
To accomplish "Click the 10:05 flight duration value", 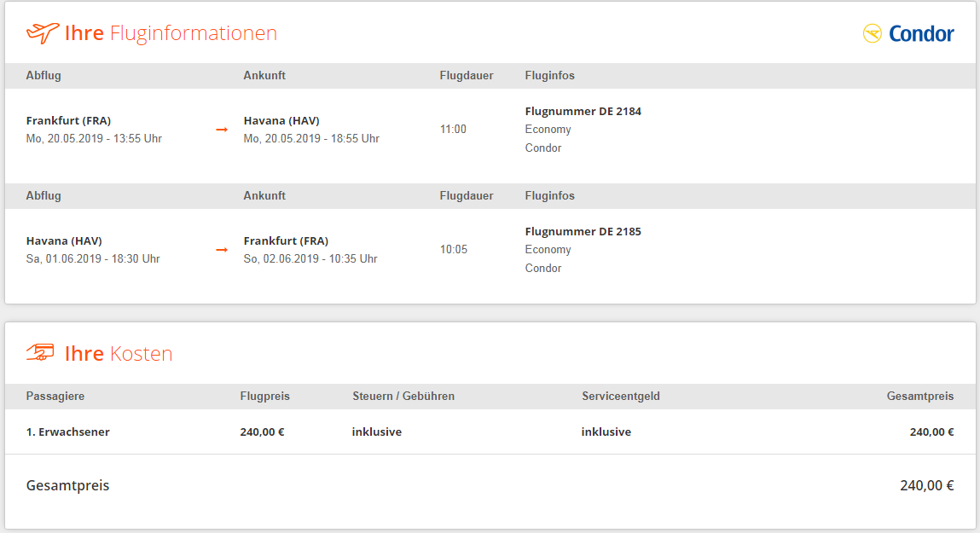I will pos(454,249).
